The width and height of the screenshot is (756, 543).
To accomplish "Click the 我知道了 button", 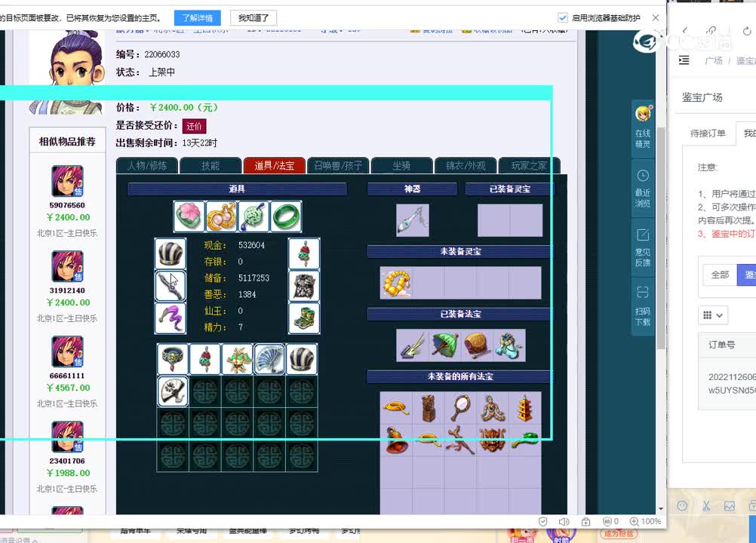I will click(254, 18).
